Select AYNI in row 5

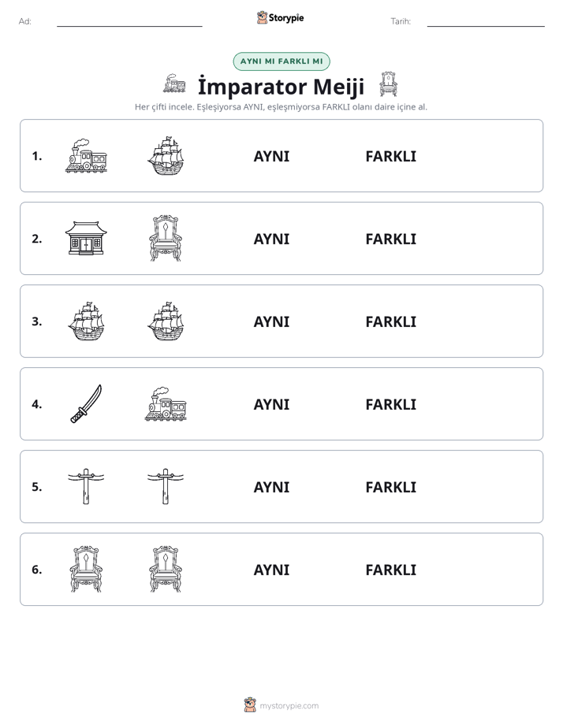click(271, 487)
